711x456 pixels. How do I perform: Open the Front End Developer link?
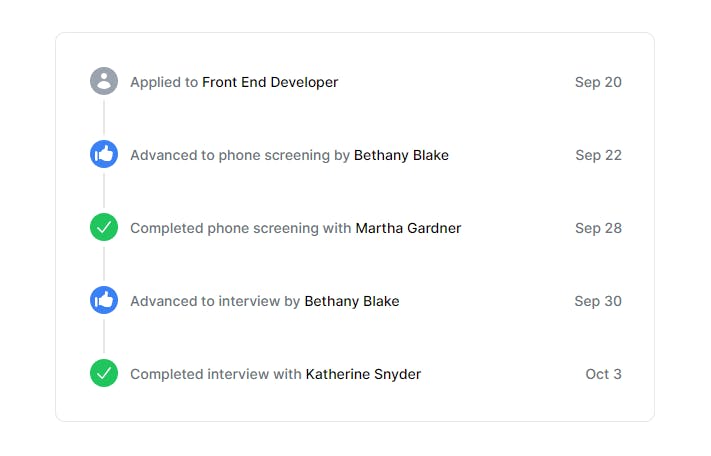point(270,82)
